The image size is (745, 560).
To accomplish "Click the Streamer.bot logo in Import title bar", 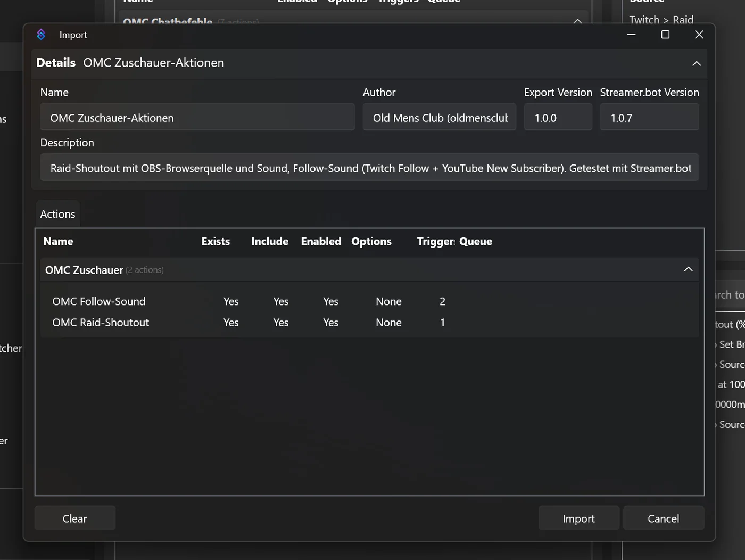I will point(41,35).
